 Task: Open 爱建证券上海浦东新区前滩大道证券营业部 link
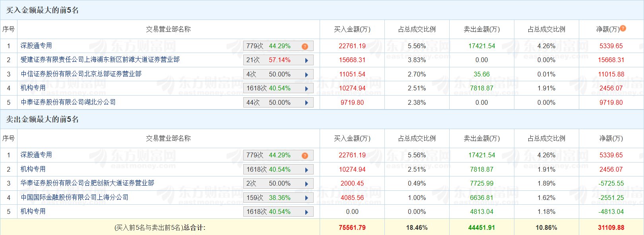100,60
